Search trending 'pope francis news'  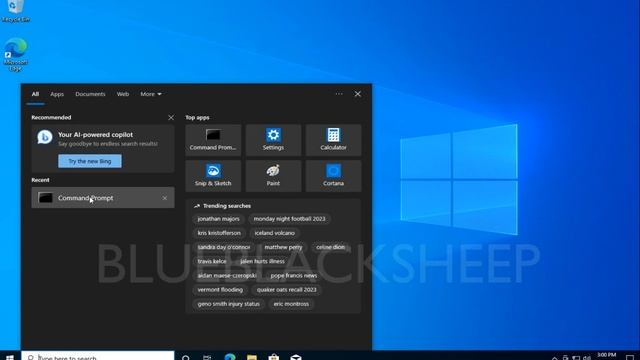(x=293, y=276)
